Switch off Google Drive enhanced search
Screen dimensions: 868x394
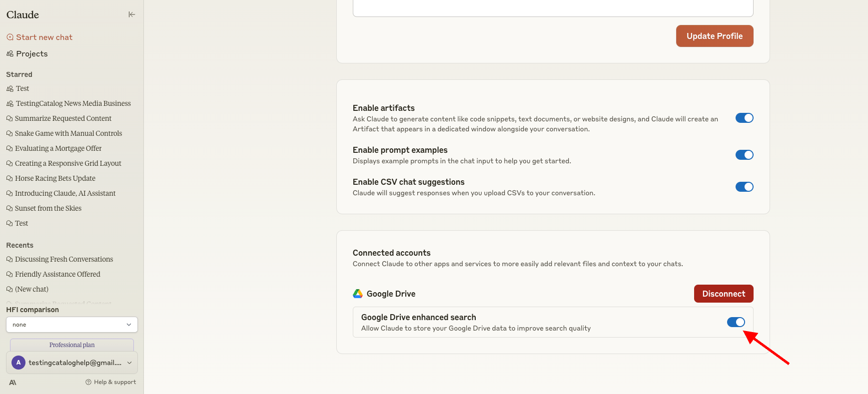point(736,322)
